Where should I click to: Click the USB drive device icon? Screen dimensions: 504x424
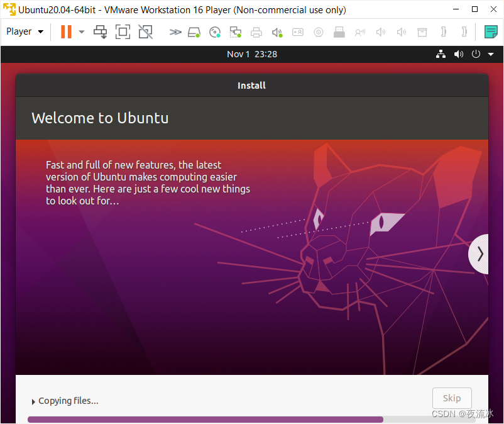[339, 32]
